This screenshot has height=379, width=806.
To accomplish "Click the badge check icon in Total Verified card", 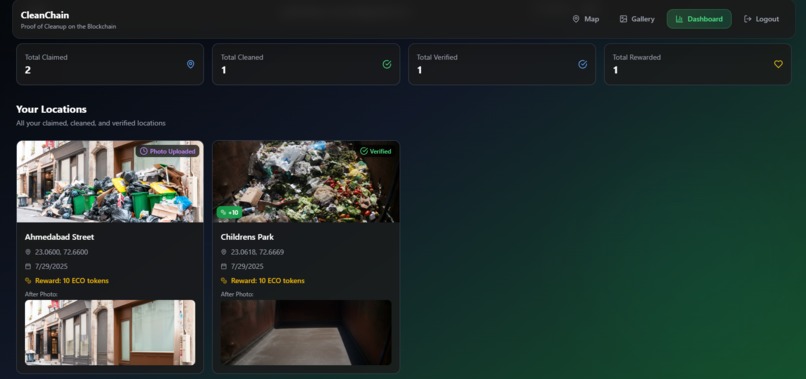I will [582, 64].
